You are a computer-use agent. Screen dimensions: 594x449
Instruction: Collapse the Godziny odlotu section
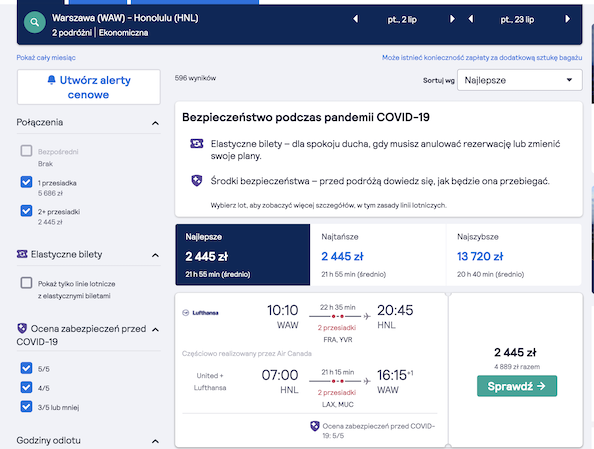pyautogui.click(x=155, y=441)
